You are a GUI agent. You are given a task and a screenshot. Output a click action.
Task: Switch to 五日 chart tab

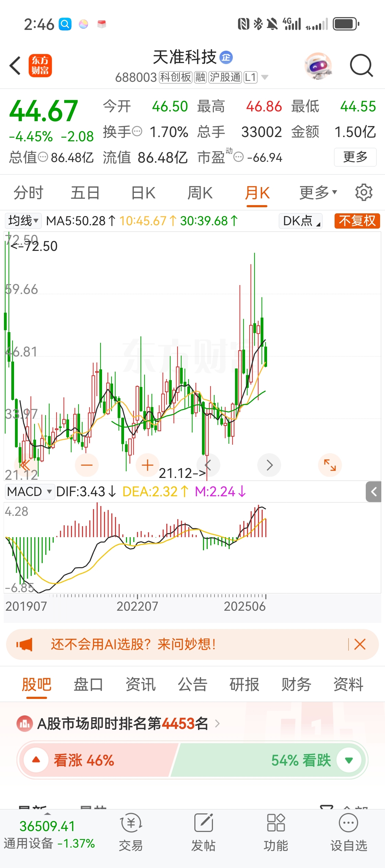(x=85, y=192)
